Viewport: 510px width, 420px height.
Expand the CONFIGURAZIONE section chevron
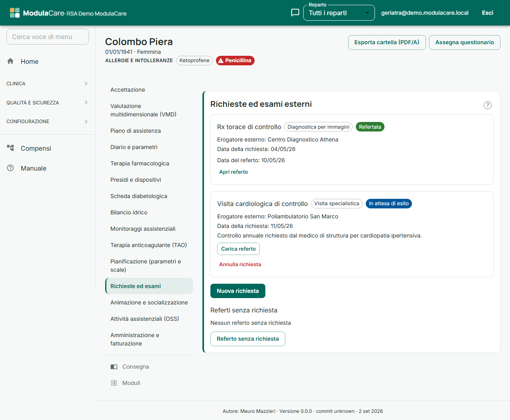pos(86,122)
